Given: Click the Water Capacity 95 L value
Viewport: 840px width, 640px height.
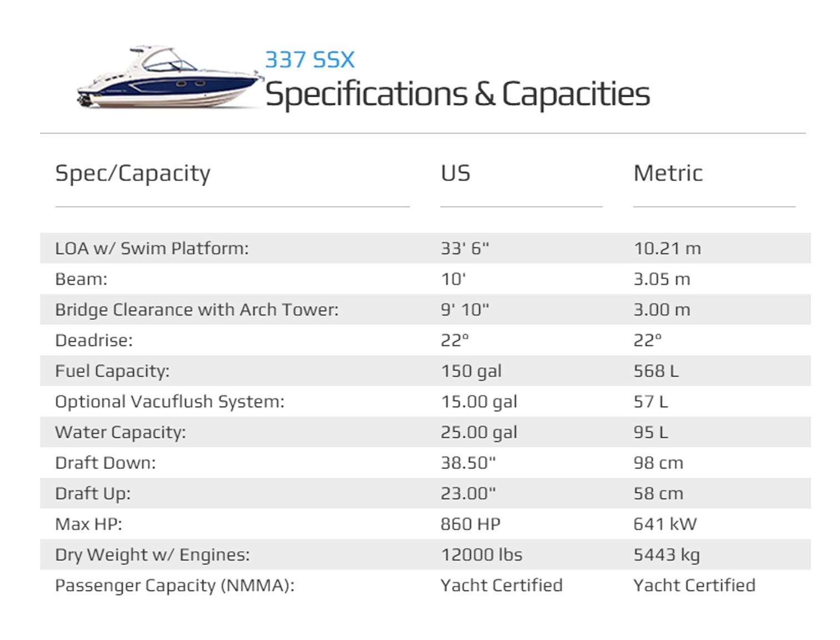Looking at the screenshot, I should click(x=651, y=432).
